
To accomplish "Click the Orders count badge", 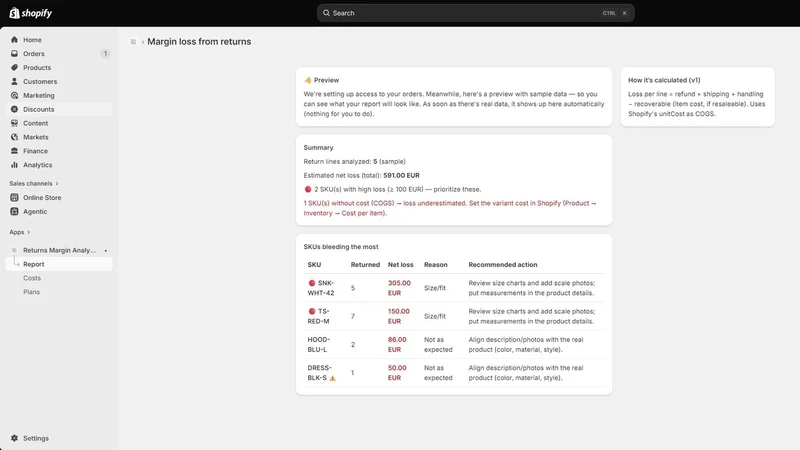I will [105, 54].
